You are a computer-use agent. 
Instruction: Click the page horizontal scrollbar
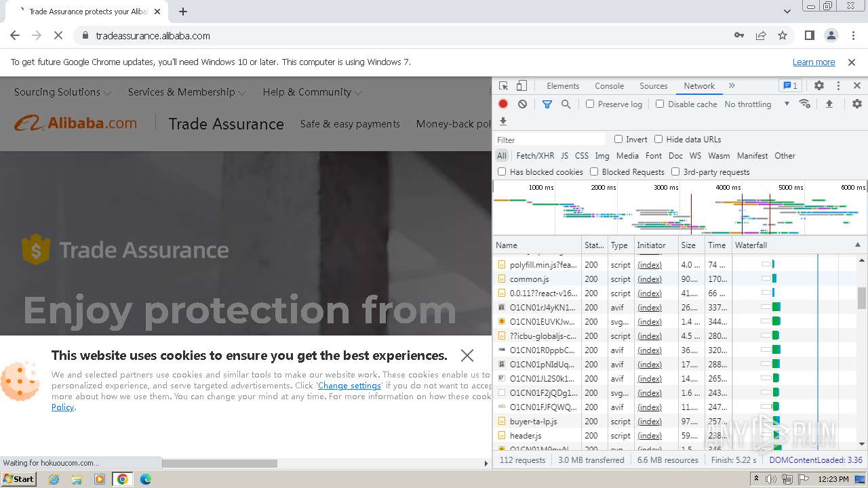[219, 464]
